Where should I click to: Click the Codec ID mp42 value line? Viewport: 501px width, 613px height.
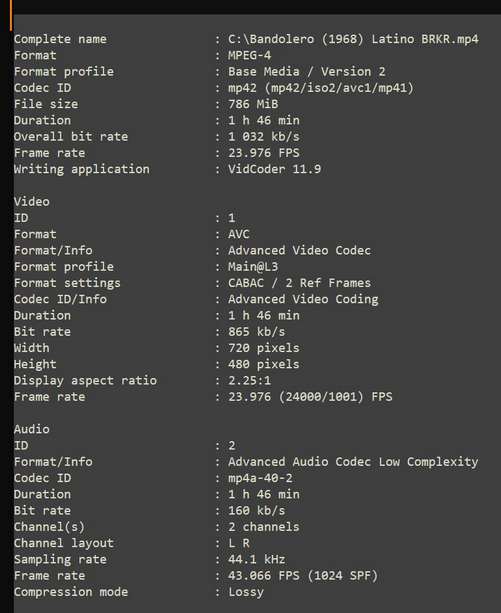click(x=320, y=88)
